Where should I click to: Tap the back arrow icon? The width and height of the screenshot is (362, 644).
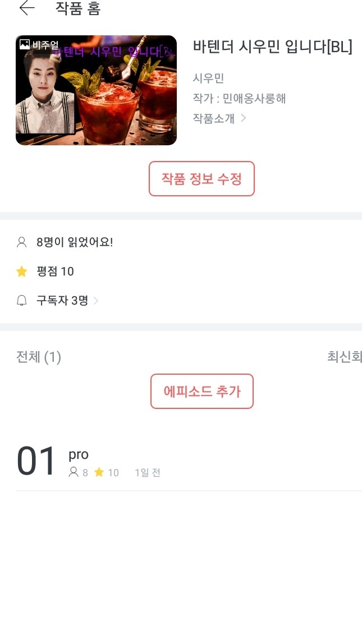[26, 8]
